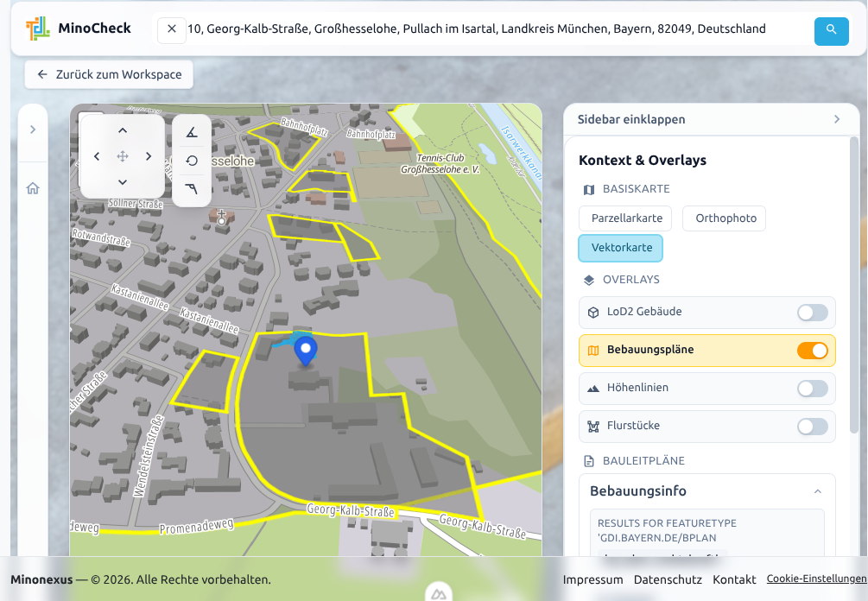Clear the address search with the X
This screenshot has width=868, height=601.
[x=171, y=28]
